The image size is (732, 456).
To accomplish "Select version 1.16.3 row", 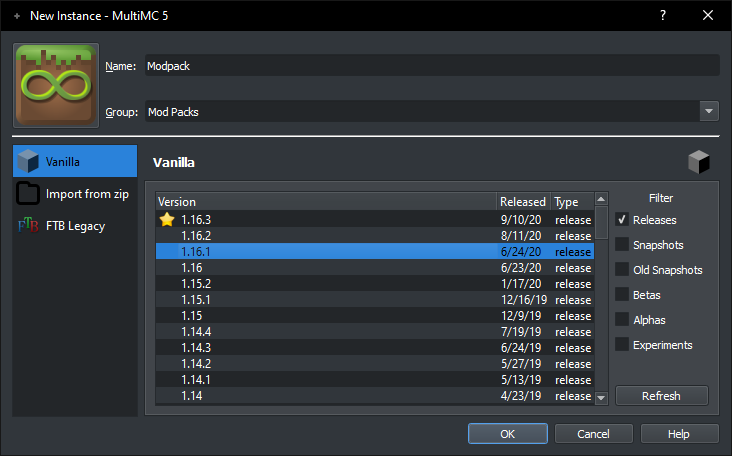I will 375,219.
